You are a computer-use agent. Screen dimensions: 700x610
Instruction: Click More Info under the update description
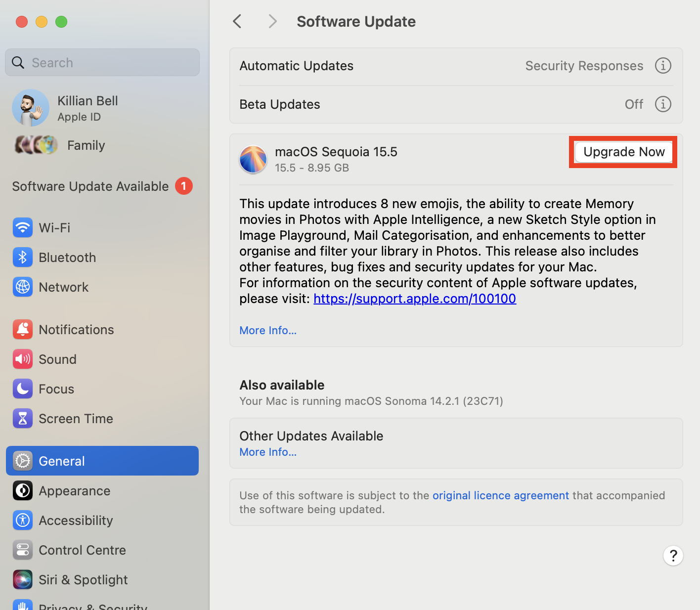[267, 330]
